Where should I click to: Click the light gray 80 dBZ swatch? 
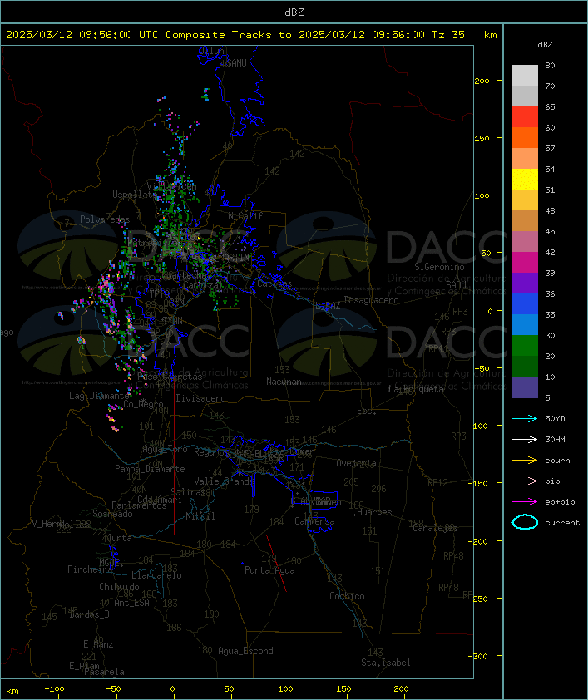coord(525,76)
